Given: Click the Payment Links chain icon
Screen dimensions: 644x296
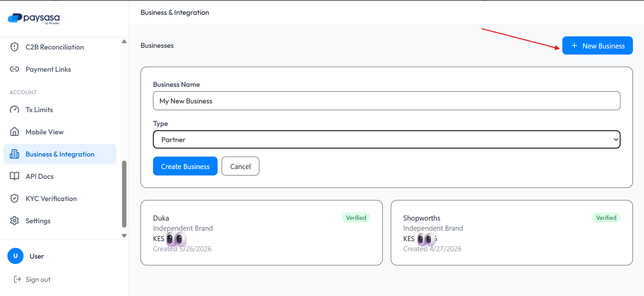Looking at the screenshot, I should tap(14, 69).
